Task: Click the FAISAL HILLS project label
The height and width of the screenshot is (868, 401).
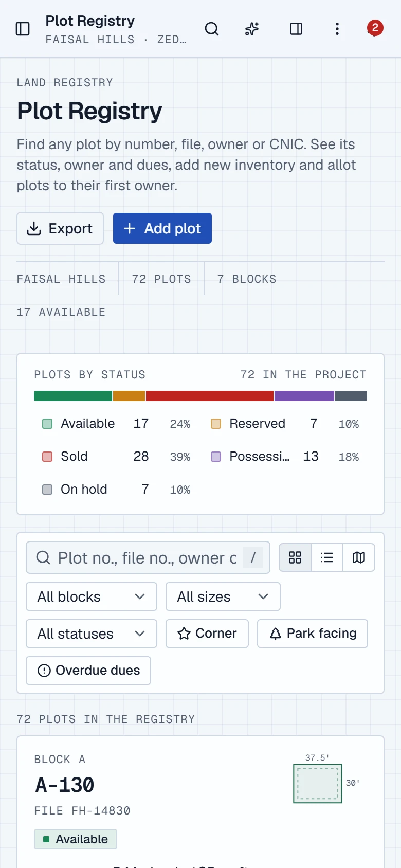Action: pyautogui.click(x=61, y=279)
